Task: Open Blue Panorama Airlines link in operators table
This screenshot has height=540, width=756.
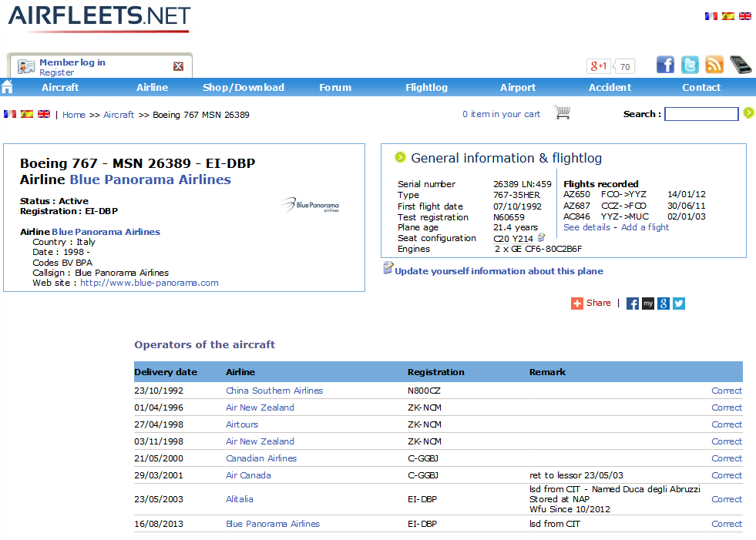Action: (273, 524)
